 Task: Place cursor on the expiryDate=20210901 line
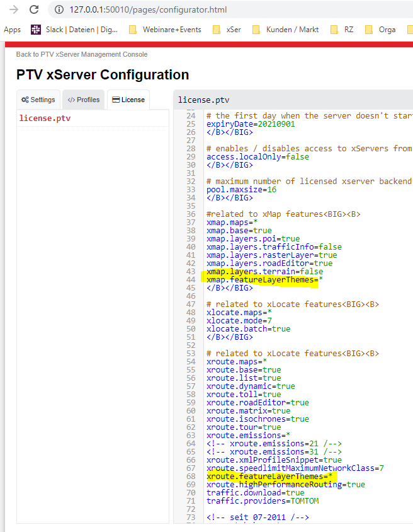coord(251,124)
